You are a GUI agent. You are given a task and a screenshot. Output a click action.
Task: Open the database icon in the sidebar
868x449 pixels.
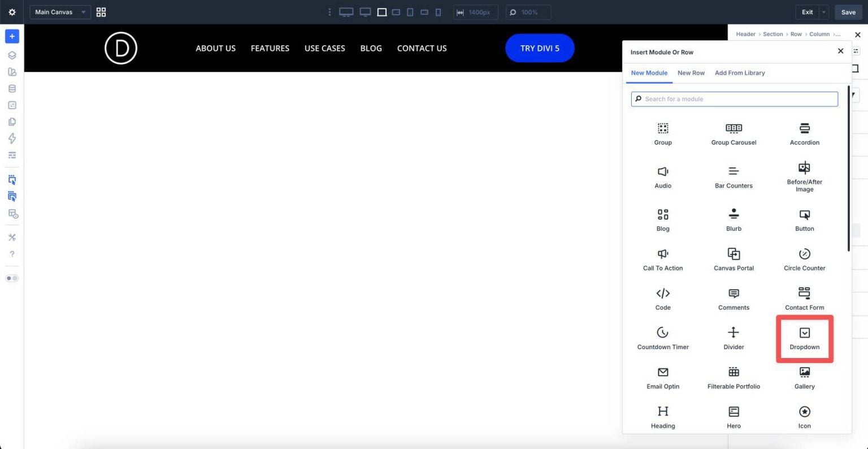click(12, 89)
